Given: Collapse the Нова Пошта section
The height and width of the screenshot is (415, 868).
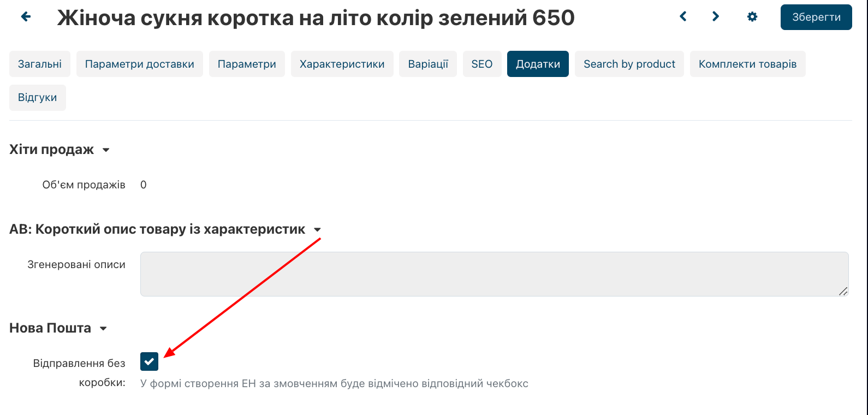Looking at the screenshot, I should click(x=103, y=329).
